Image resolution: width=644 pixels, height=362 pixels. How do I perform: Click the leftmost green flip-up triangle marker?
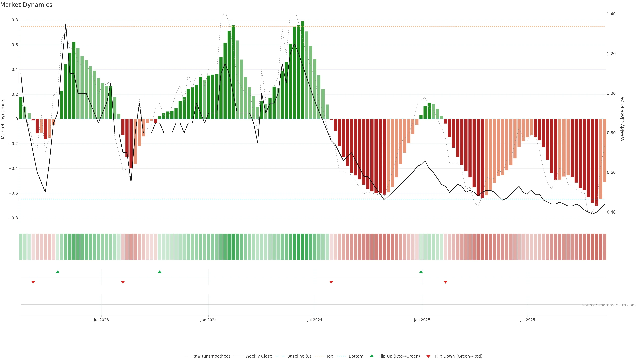pos(58,272)
